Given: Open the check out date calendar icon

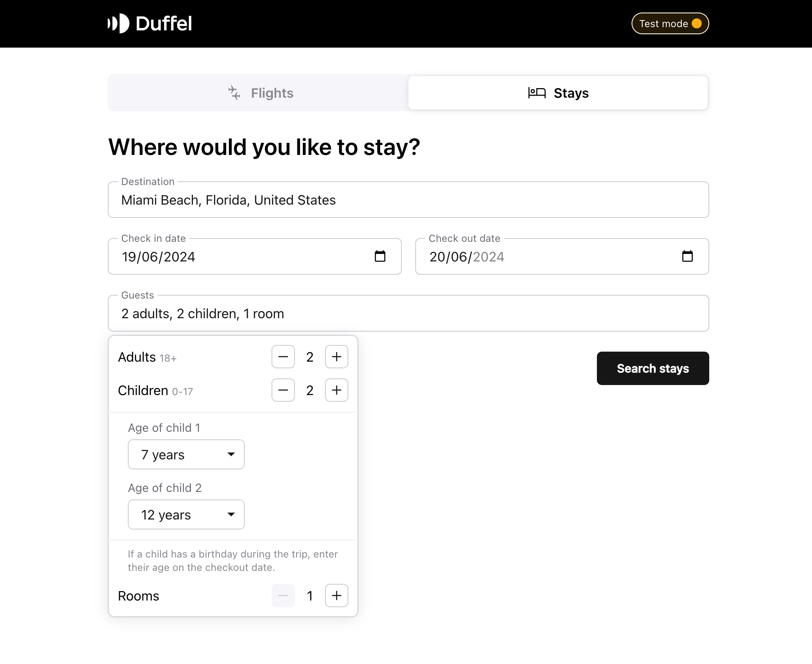Looking at the screenshot, I should click(x=688, y=256).
